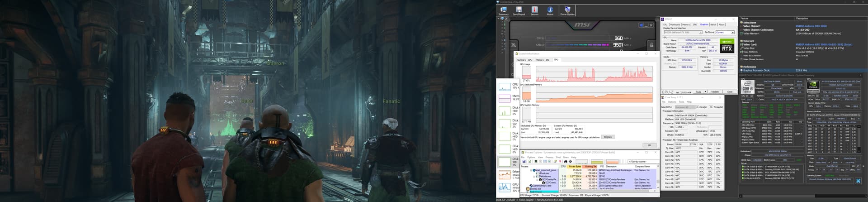Click crosshair Find Window icon in Process Explorer

pyautogui.click(x=570, y=162)
